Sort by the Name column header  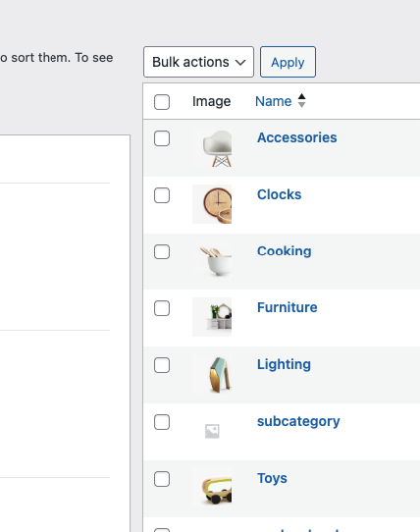[x=274, y=101]
